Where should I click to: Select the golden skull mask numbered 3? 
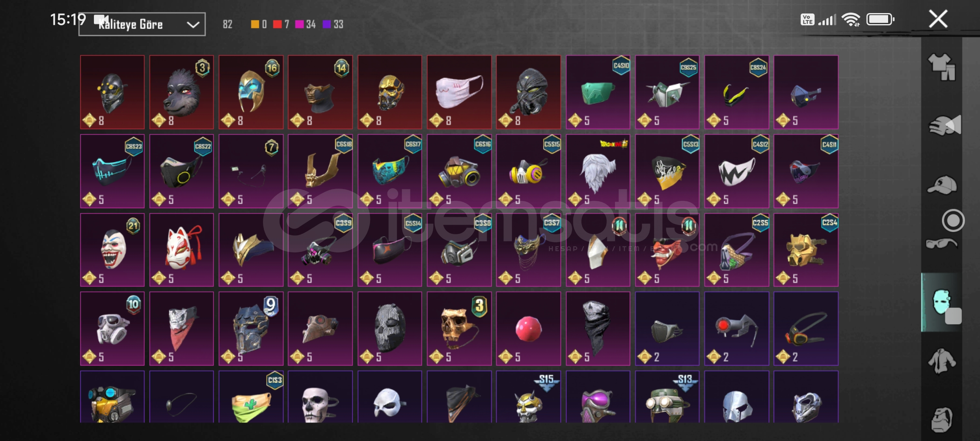(x=459, y=329)
